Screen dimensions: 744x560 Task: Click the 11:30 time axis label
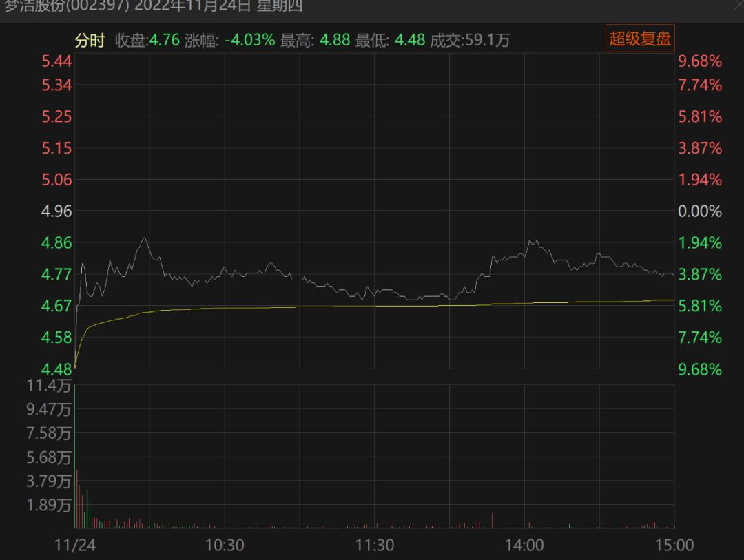click(374, 546)
